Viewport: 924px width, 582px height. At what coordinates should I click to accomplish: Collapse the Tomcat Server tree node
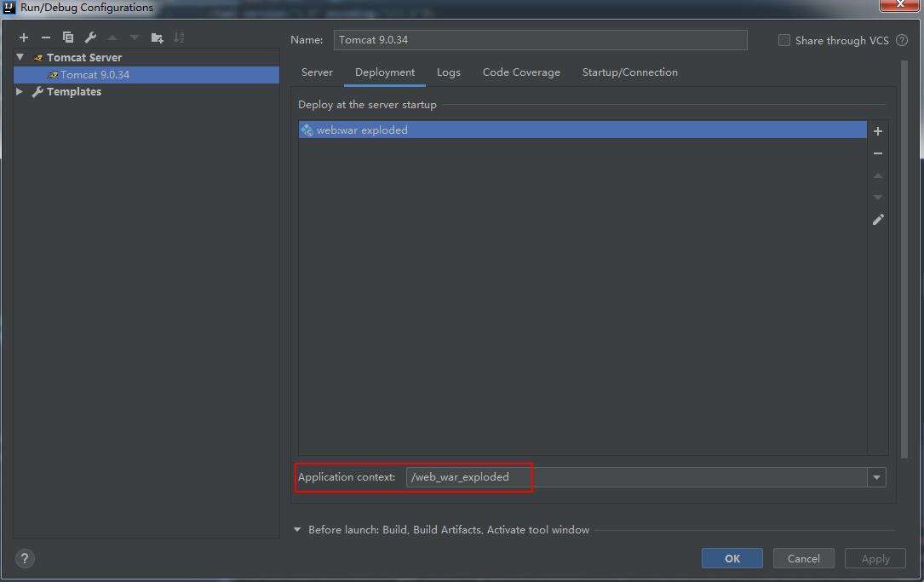click(20, 57)
